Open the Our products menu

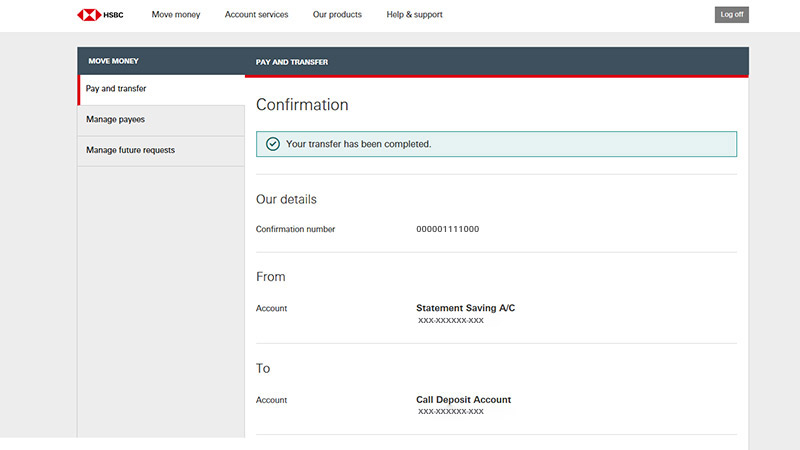click(337, 15)
